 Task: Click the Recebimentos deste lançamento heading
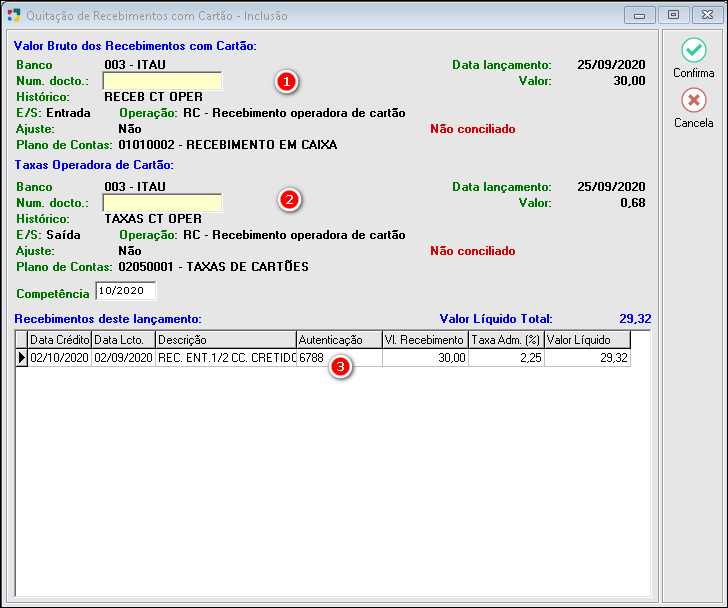pyautogui.click(x=108, y=319)
